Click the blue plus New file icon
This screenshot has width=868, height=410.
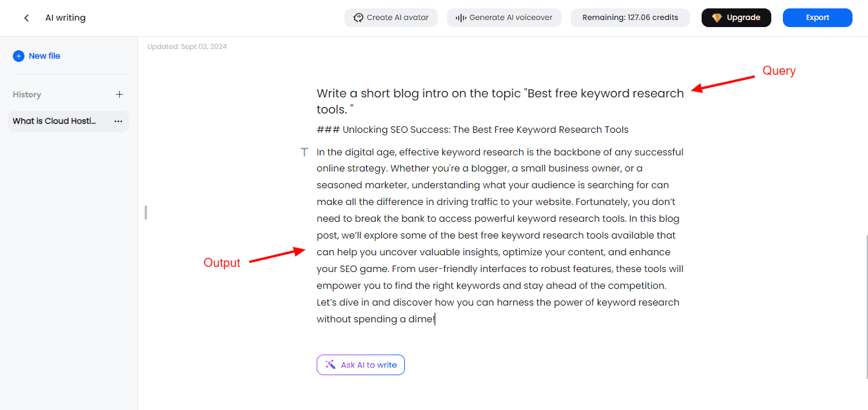(x=19, y=56)
